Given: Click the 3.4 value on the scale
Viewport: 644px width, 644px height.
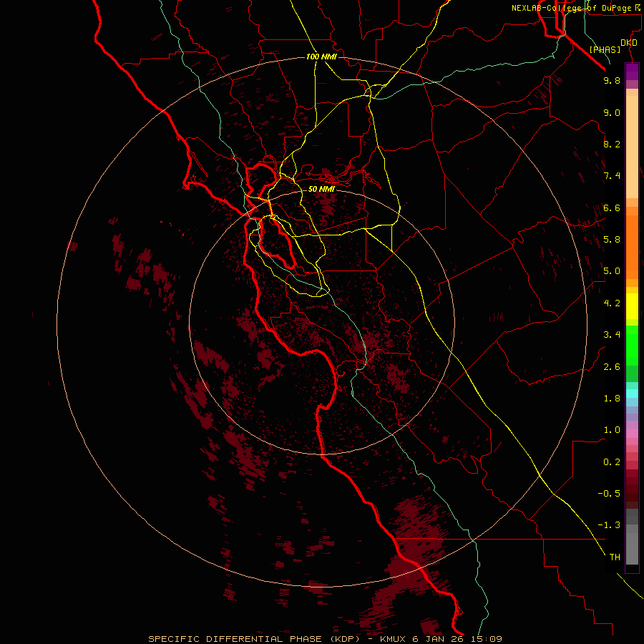Looking at the screenshot, I should (612, 335).
